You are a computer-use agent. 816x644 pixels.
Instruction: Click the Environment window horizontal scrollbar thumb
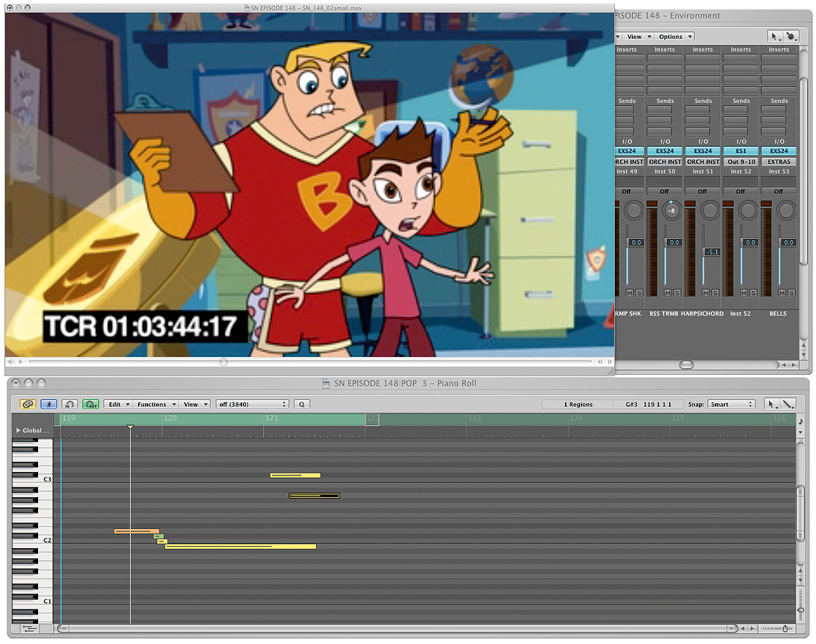point(686,365)
